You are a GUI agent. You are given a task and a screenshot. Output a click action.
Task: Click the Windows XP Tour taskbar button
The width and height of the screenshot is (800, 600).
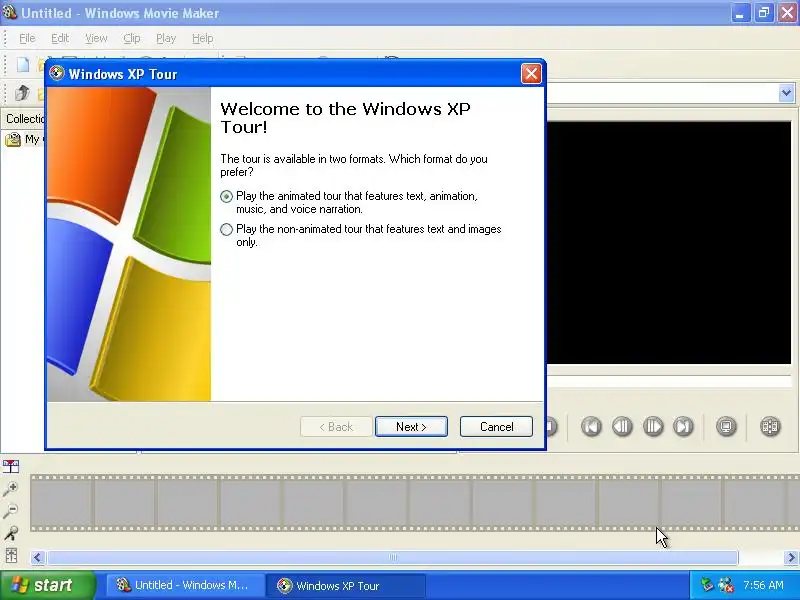coord(345,585)
